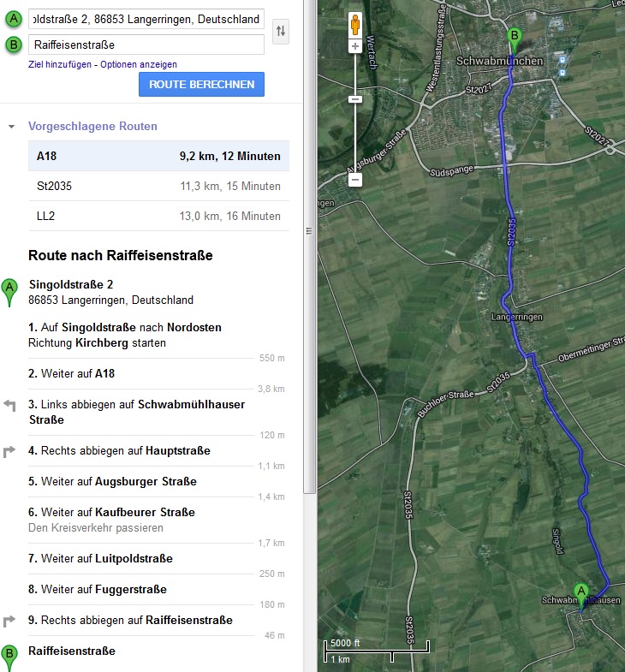Click the swap start and destination icon
This screenshot has width=625, height=672.
pyautogui.click(x=280, y=32)
